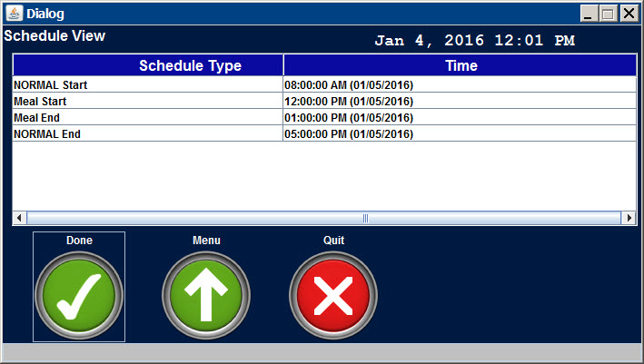Screen dimensions: 644x364
Task: Select the Meal Start schedule row
Action: [x=147, y=101]
